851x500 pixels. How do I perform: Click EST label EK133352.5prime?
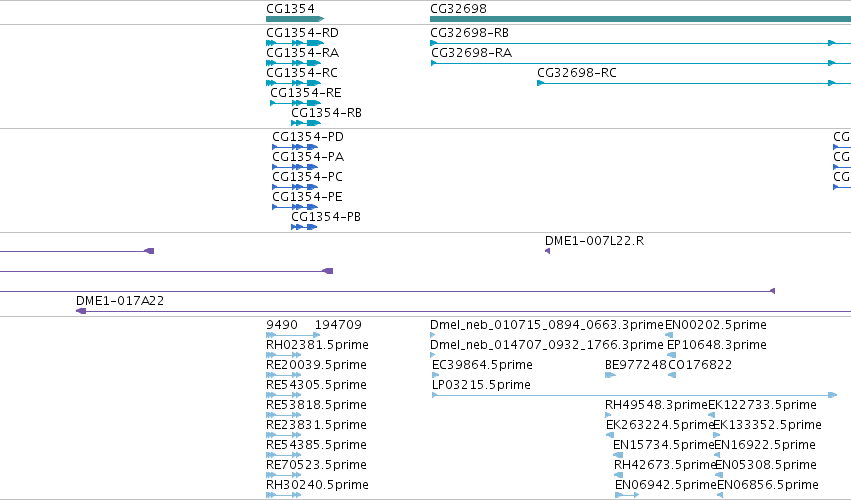[x=767, y=425]
